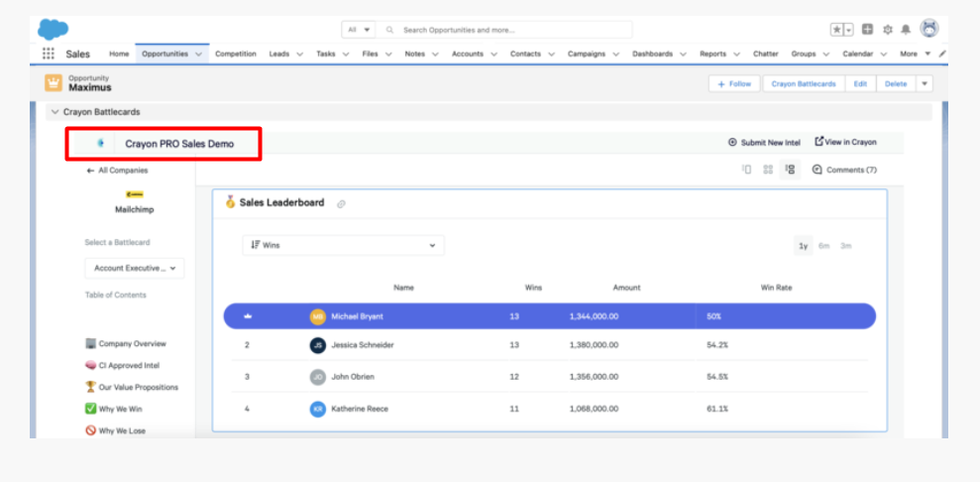Click the Salesforce cloud logo
Screen dimensions: 980x482
click(x=54, y=29)
